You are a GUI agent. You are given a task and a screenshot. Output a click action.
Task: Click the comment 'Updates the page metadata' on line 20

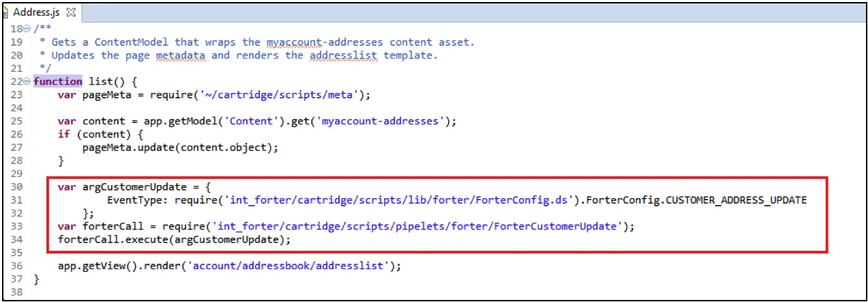pos(129,55)
